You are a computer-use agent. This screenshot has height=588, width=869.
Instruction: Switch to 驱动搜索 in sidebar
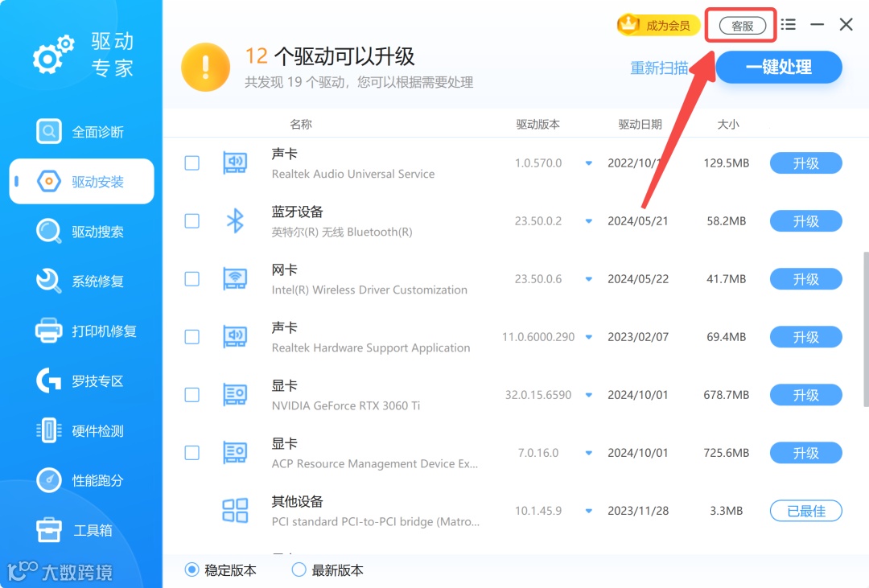coord(81,231)
